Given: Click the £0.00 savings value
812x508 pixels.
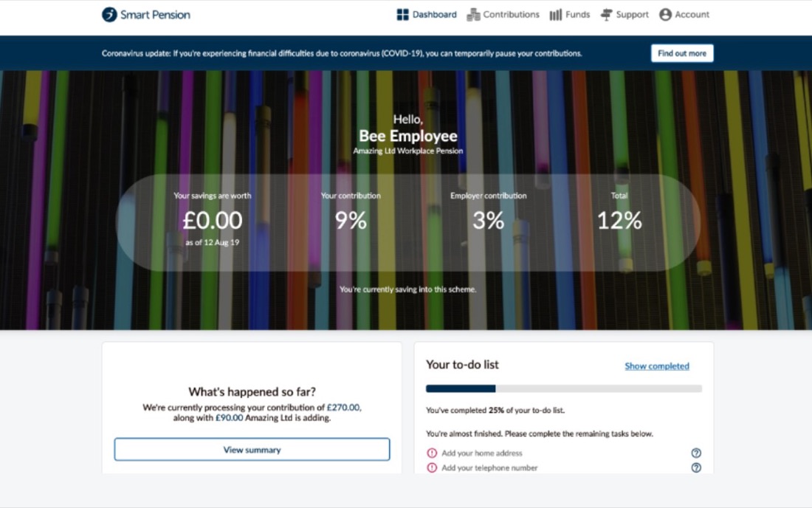Looking at the screenshot, I should (213, 220).
